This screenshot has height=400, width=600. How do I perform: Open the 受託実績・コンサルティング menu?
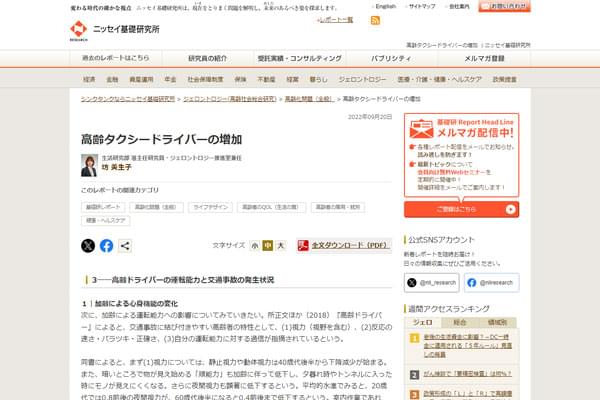(300, 59)
